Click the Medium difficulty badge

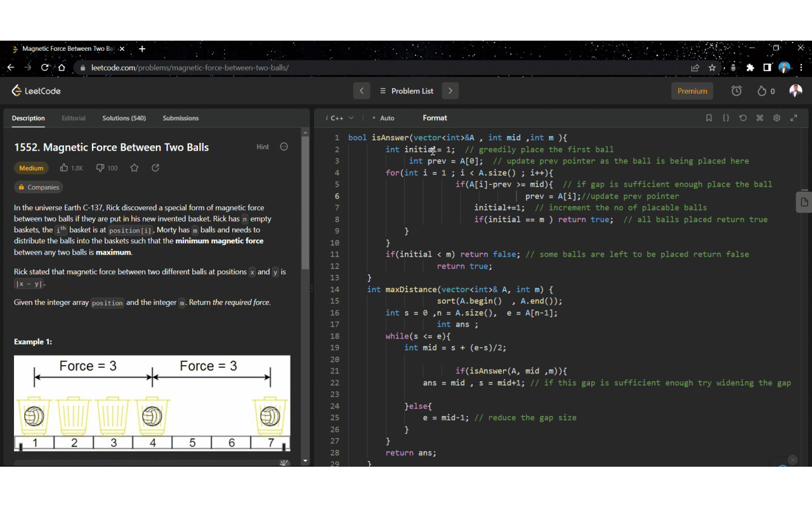click(31, 168)
